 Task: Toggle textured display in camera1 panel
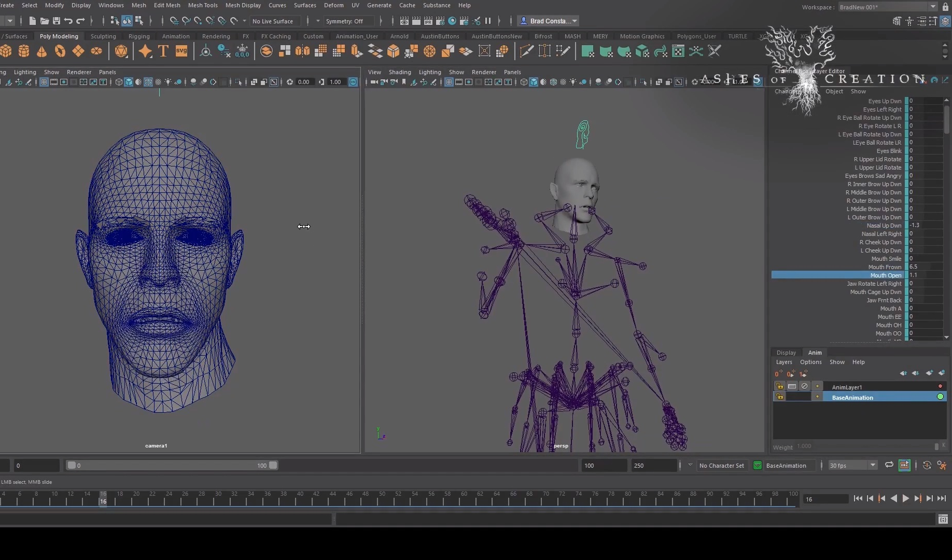point(158,82)
